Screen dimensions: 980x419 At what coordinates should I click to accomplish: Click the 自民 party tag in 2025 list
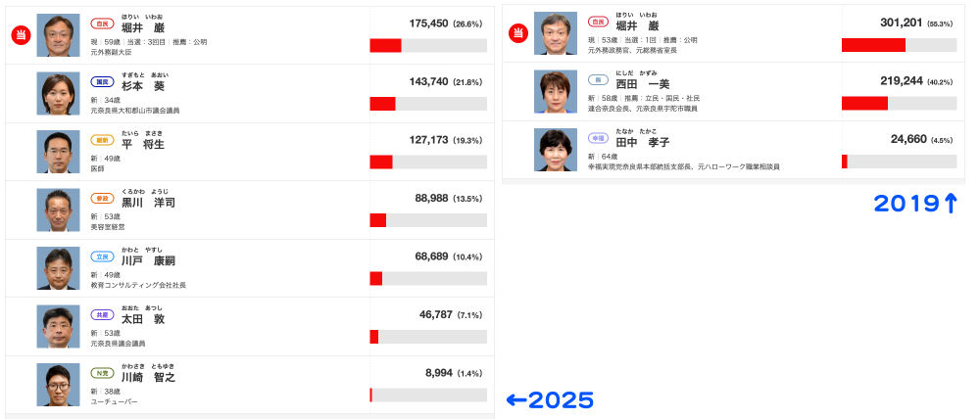pos(102,23)
